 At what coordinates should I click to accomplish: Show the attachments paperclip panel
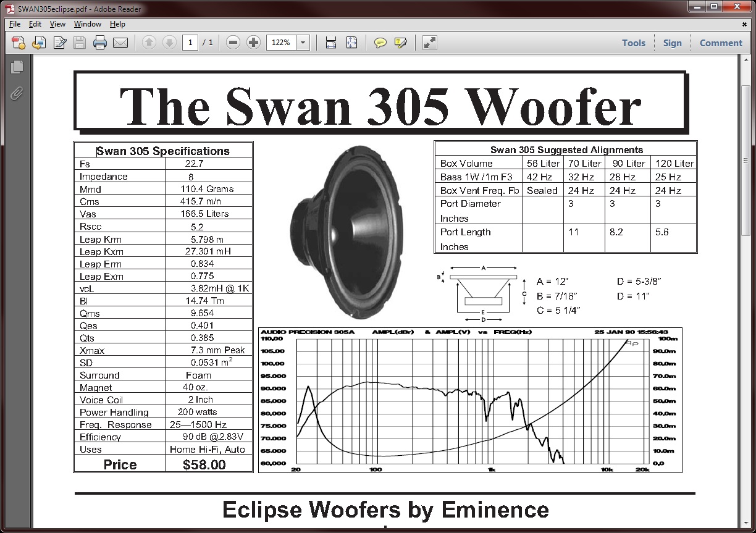17,93
